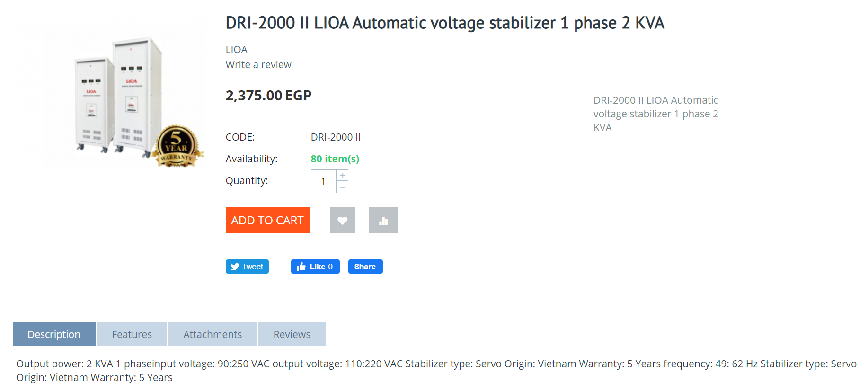Click Write a review link
The image size is (868, 391).
(x=258, y=65)
